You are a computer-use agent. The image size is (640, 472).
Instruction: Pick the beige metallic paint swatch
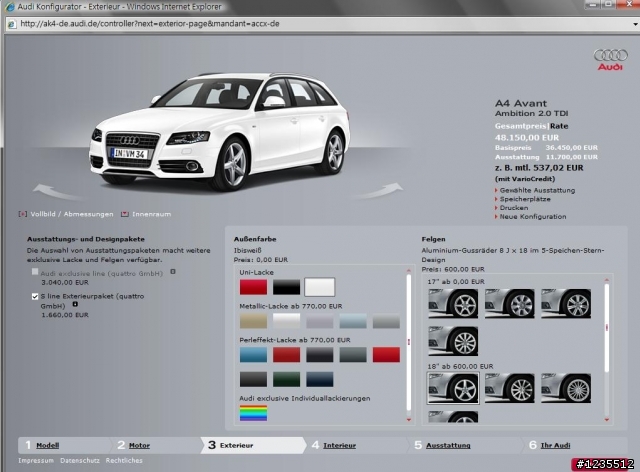click(x=253, y=321)
